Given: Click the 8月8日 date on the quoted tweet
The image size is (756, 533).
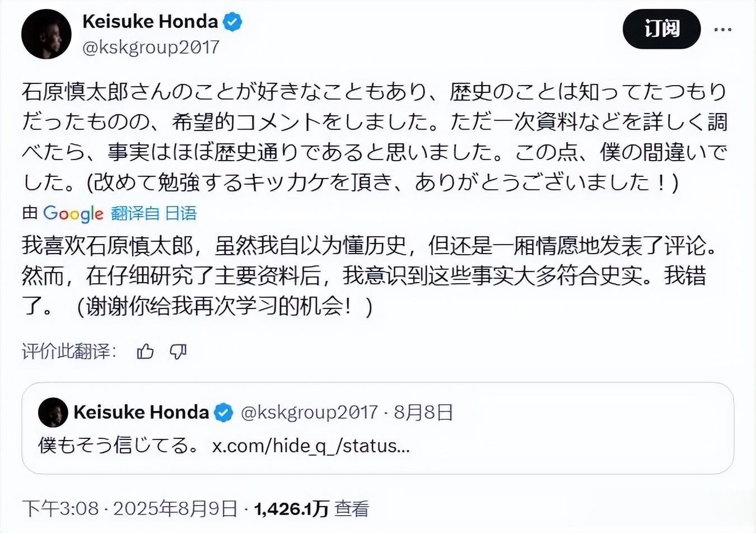Looking at the screenshot, I should [423, 413].
